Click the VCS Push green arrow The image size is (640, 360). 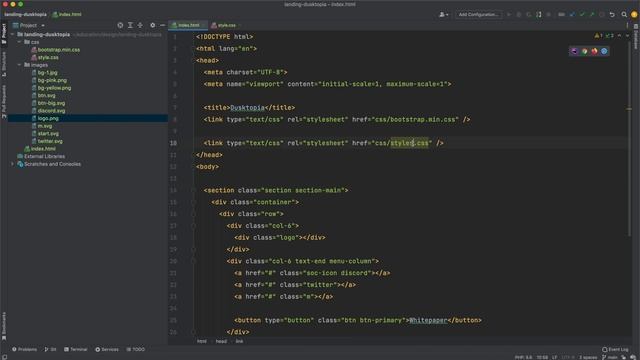click(592, 15)
